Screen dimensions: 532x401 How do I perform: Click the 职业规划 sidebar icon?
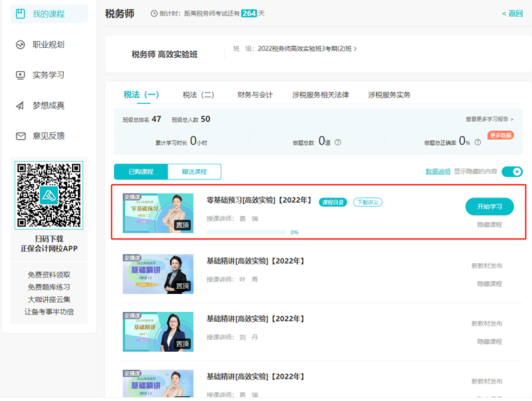click(x=20, y=45)
